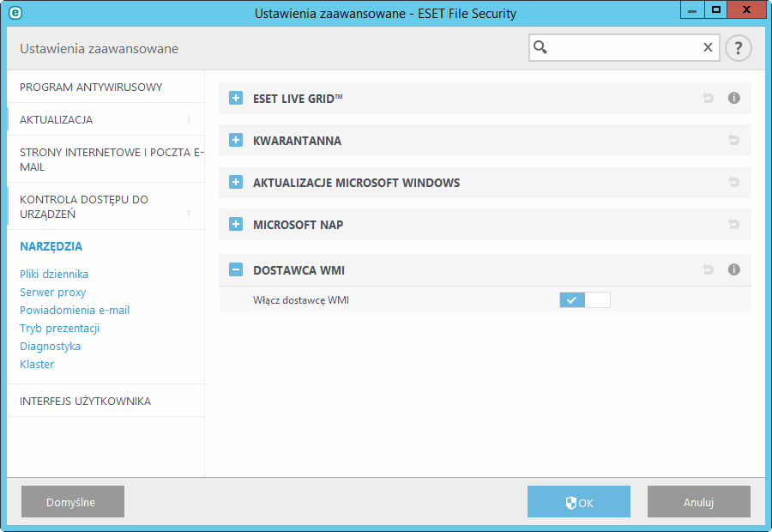Revert Kwarantanna section to default
This screenshot has height=532, width=772.
pyautogui.click(x=733, y=141)
